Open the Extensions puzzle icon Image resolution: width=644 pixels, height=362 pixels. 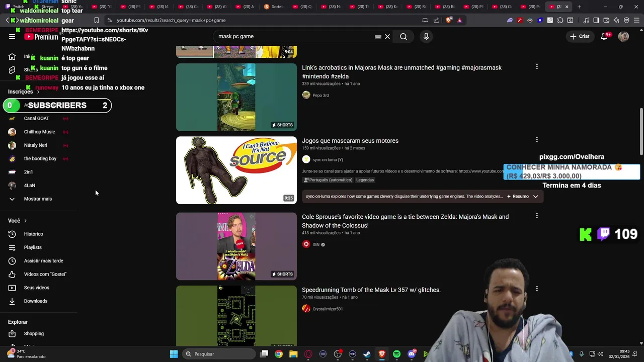(560, 20)
